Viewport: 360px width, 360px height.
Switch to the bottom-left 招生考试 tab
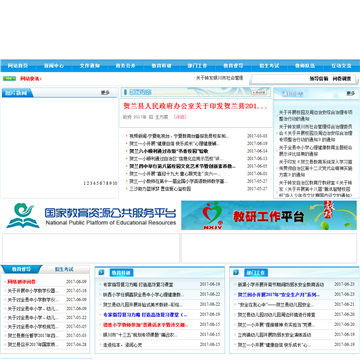pyautogui.click(x=64, y=269)
